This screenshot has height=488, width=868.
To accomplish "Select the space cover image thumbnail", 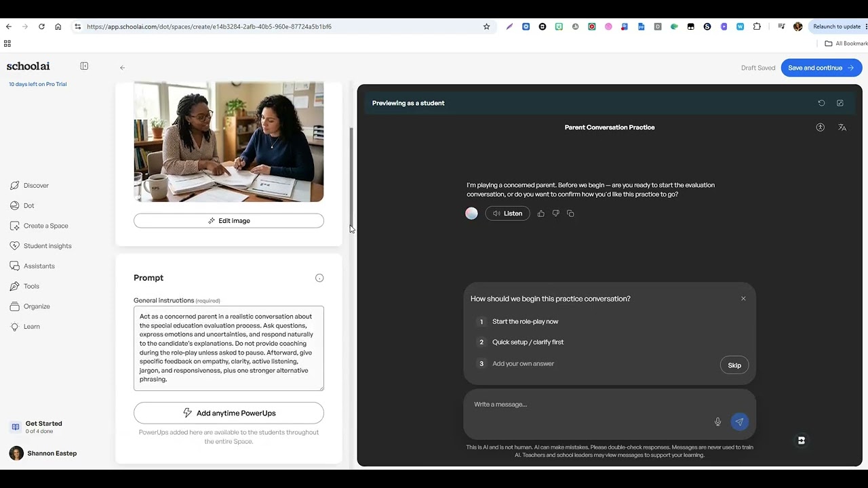I will (x=229, y=142).
